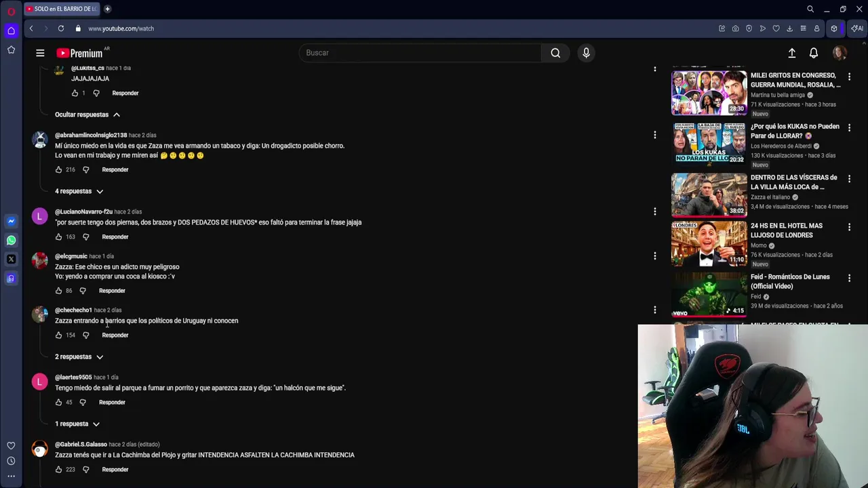Viewport: 868px width, 488px height.
Task: Open the YouTube account avatar
Action: [x=840, y=53]
